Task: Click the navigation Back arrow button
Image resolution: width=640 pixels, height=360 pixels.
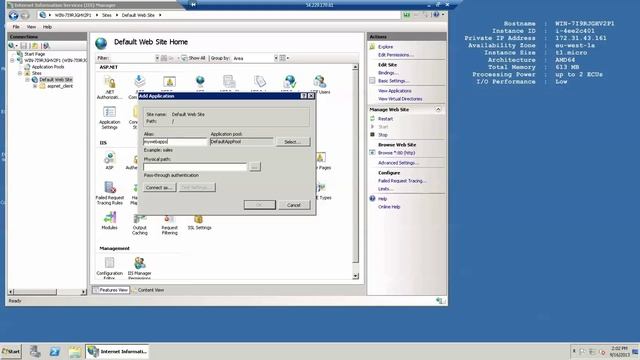Action: coord(13,16)
